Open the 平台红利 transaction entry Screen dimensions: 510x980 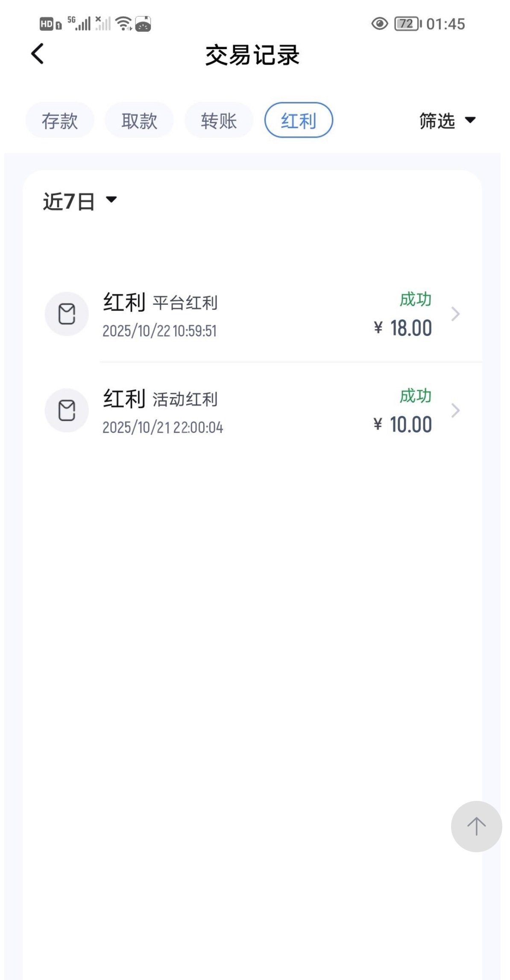click(256, 315)
